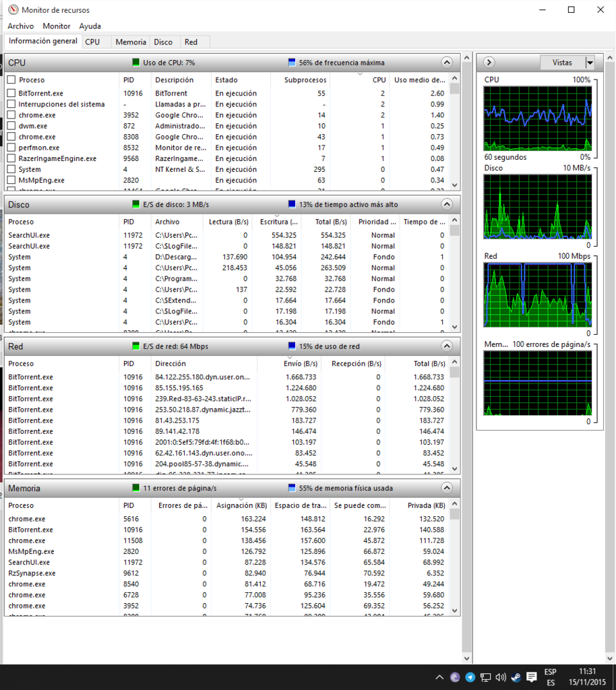Toggle the select-all checkbox beside Proceso header

11,80
